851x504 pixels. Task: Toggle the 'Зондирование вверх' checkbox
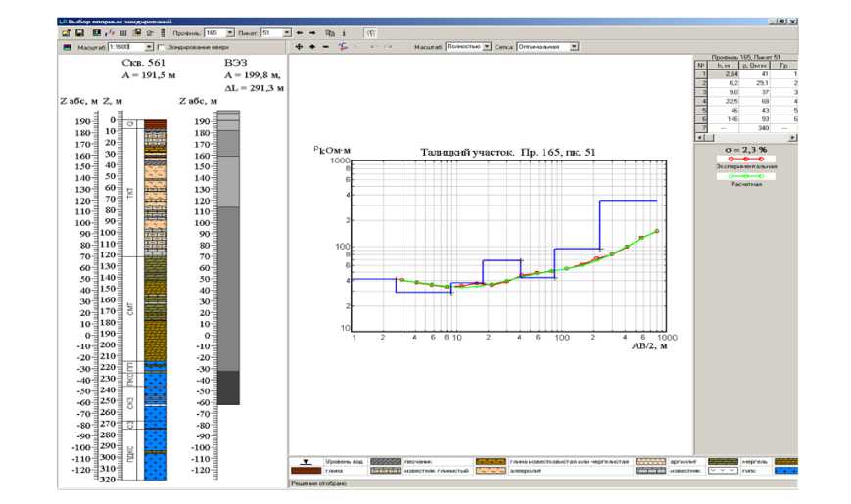[162, 46]
